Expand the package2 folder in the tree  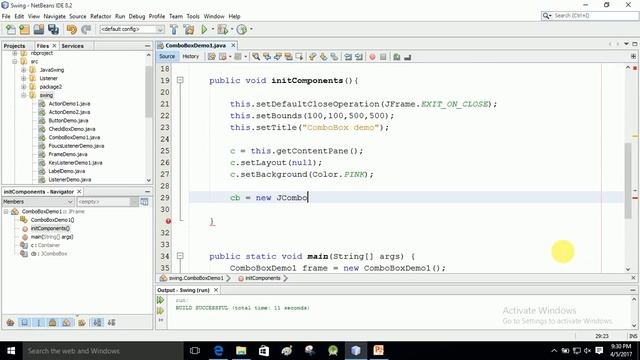point(24,87)
